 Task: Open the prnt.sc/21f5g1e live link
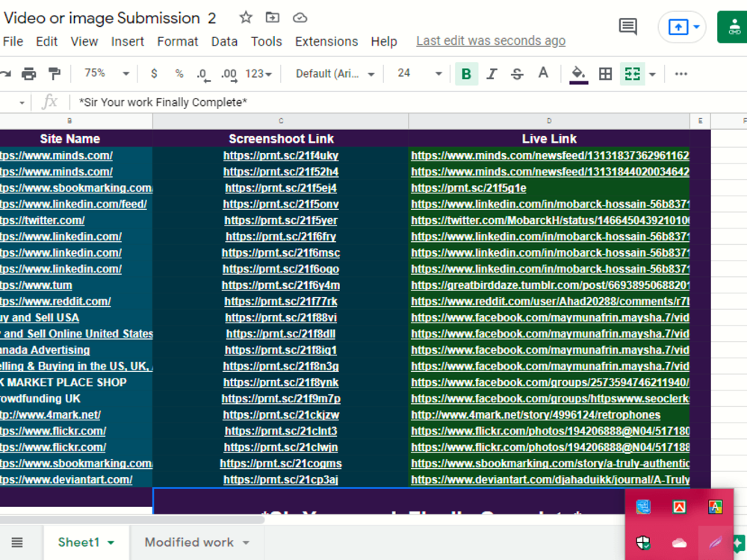468,188
